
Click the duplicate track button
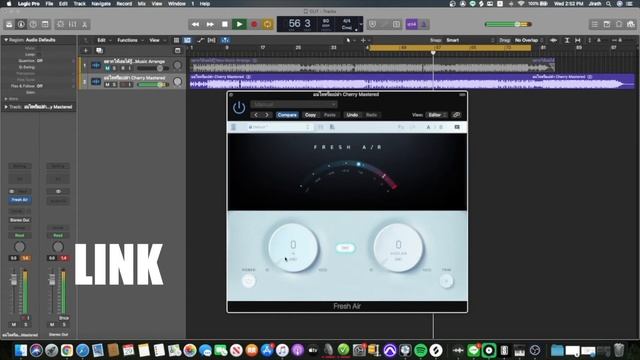pos(99,51)
